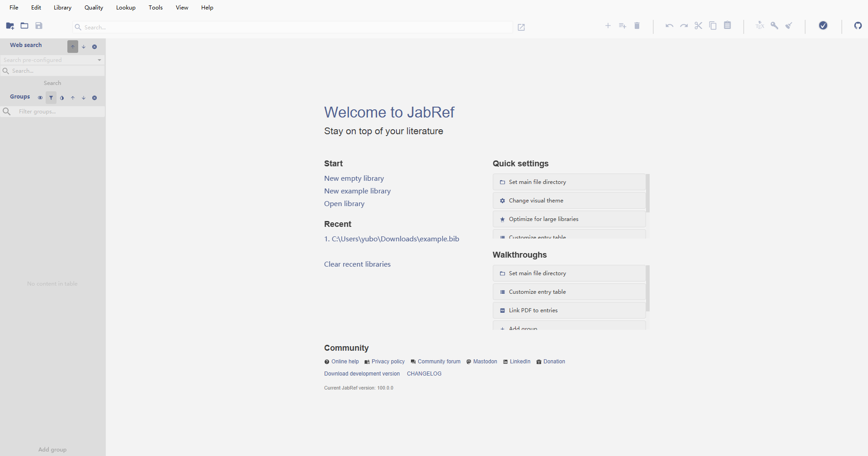Click the Community forum link
This screenshot has height=456, width=868.
coord(436,362)
